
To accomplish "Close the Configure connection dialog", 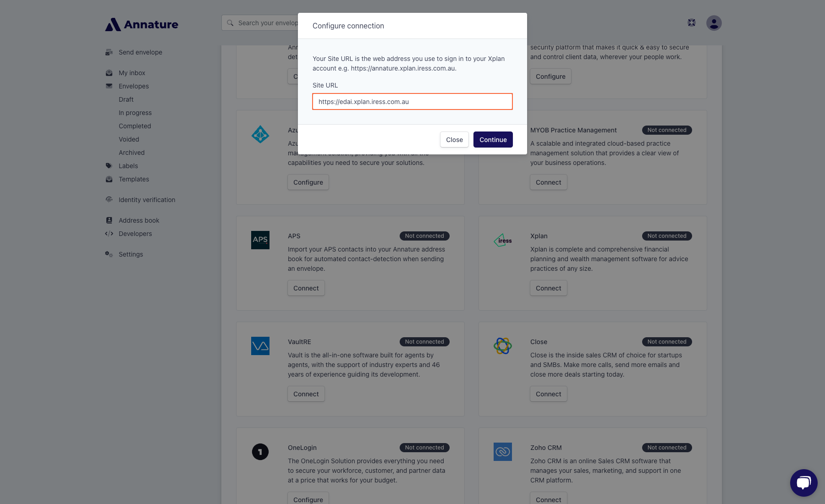I will (454, 139).
